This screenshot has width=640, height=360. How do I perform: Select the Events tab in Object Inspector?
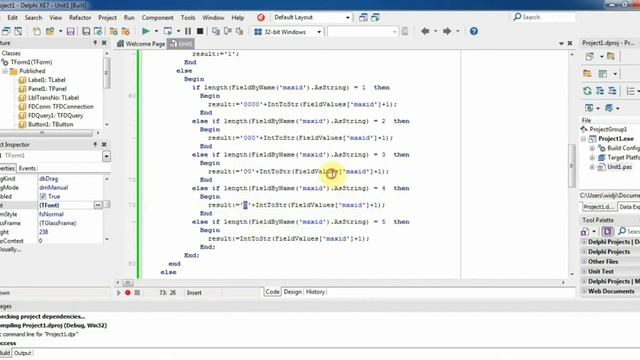point(27,168)
